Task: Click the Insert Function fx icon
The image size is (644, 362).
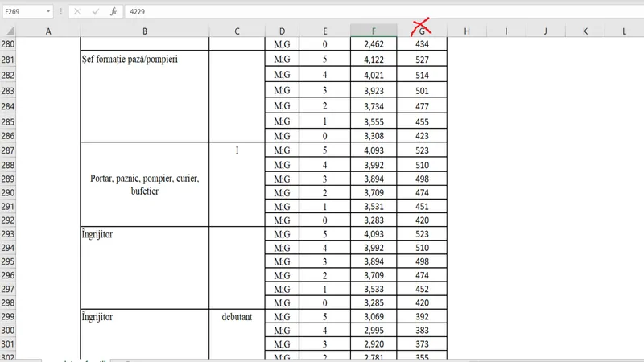Action: [x=114, y=12]
